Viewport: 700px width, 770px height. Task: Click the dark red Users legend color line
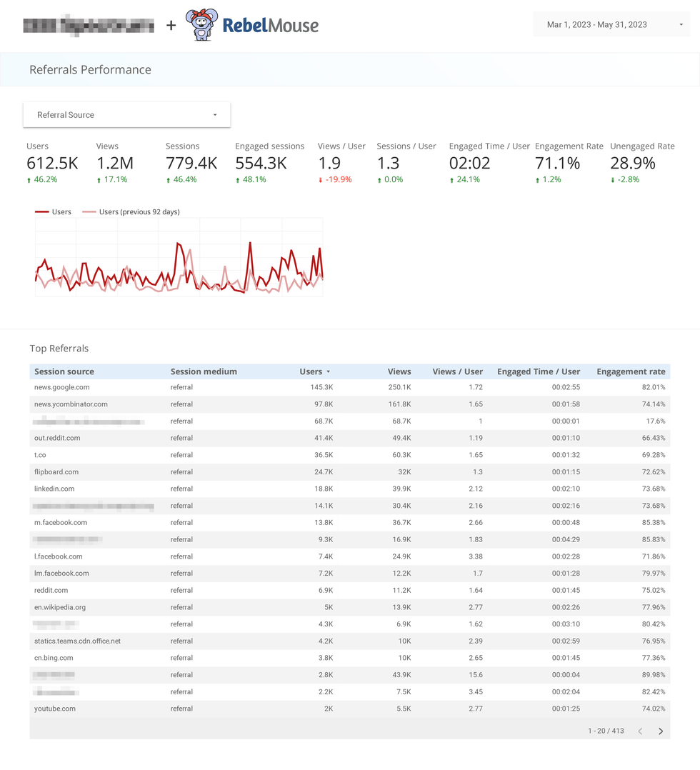point(40,211)
